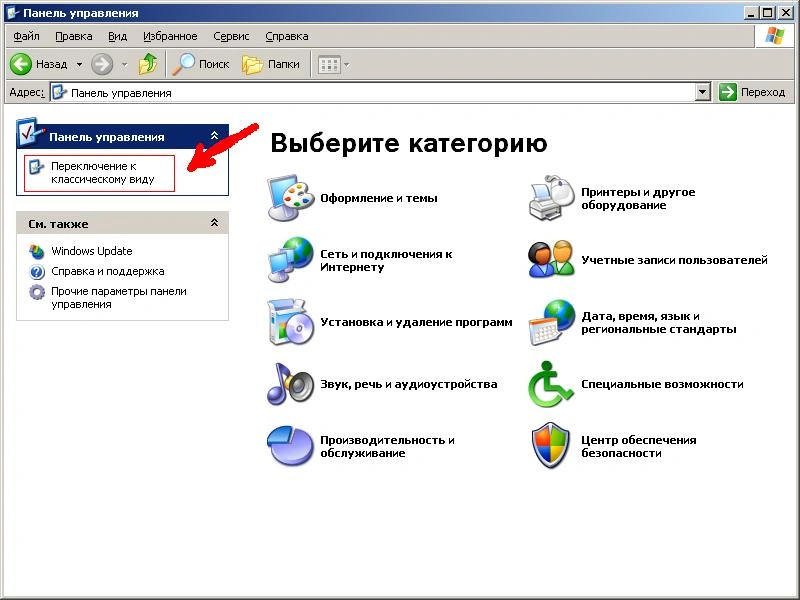The width and height of the screenshot is (800, 600).
Task: Click Переключение к классическому виду link
Action: click(102, 172)
